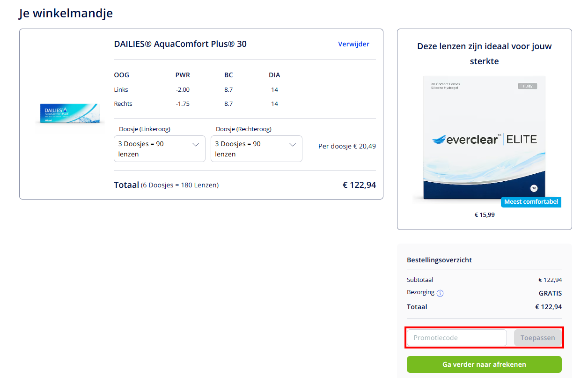Click the Rechts eye PWR value -1.75
The height and width of the screenshot is (378, 588).
(x=183, y=104)
